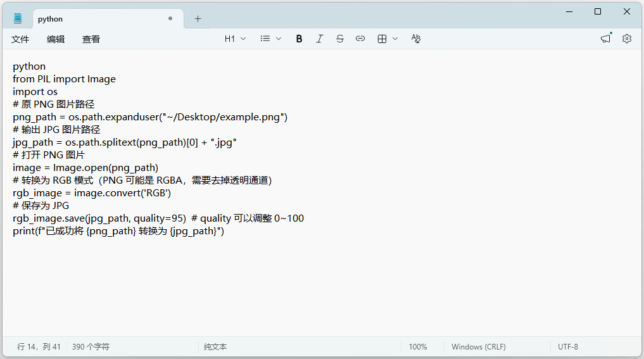The image size is (644, 359).
Task: Click the line from PIL import Image
Action: (64, 79)
